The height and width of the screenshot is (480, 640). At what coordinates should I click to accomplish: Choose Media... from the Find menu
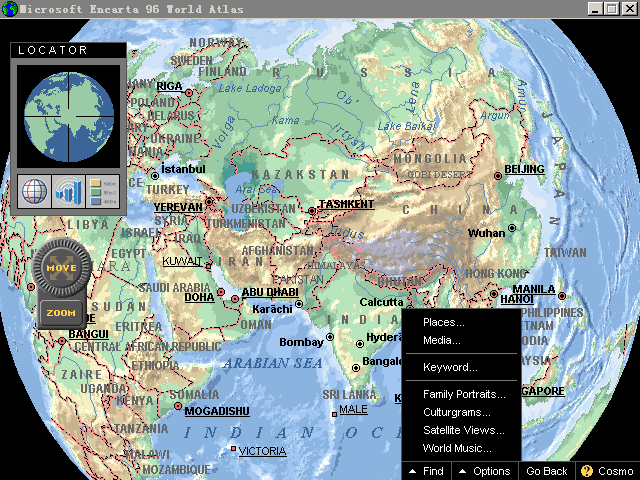[x=442, y=340]
